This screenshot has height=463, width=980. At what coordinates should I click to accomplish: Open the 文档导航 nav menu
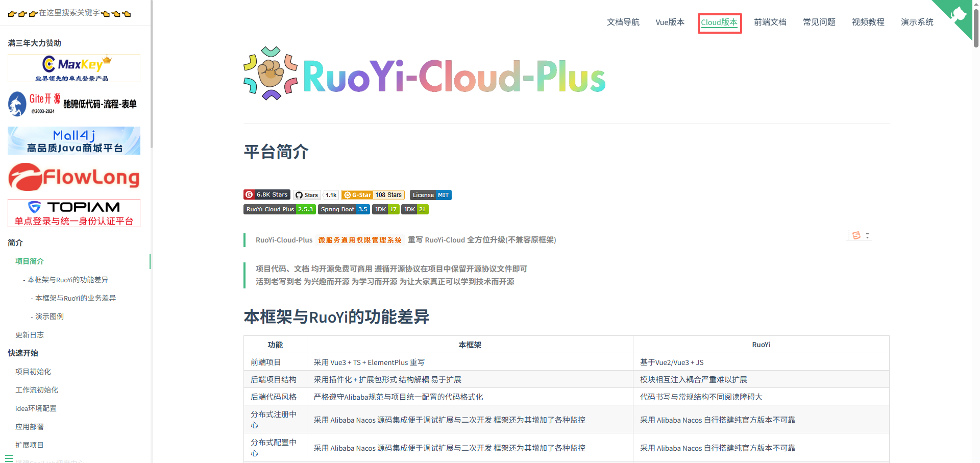tap(623, 22)
